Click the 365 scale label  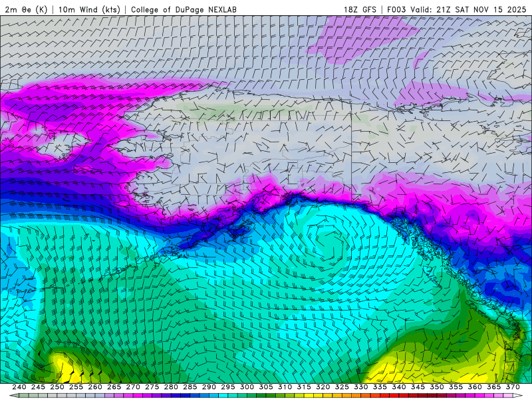point(494,387)
